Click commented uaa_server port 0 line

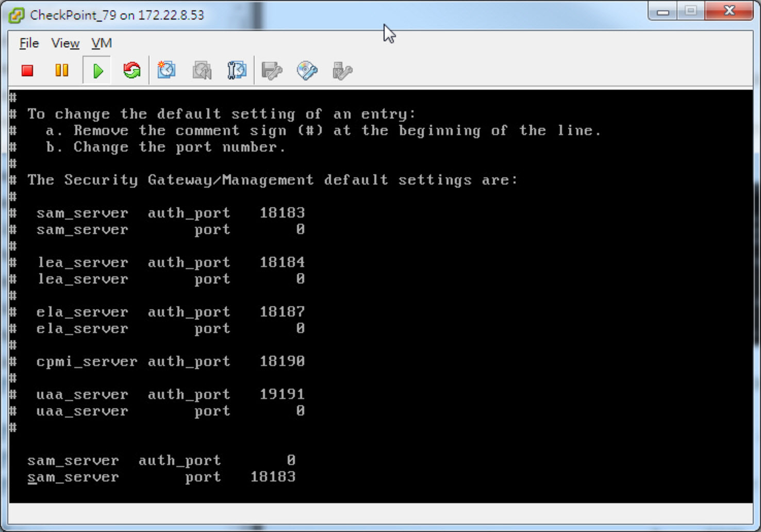[158, 411]
